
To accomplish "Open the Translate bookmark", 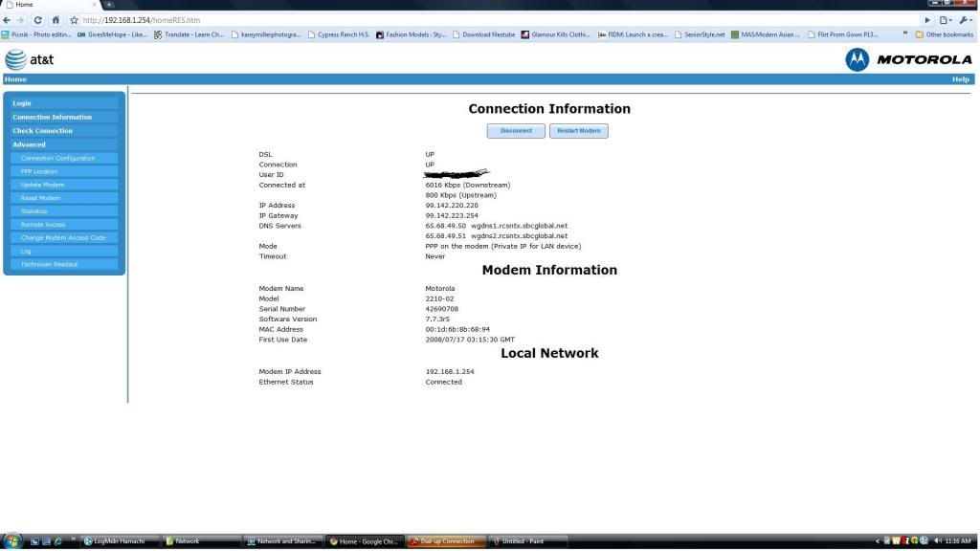I will coord(189,35).
